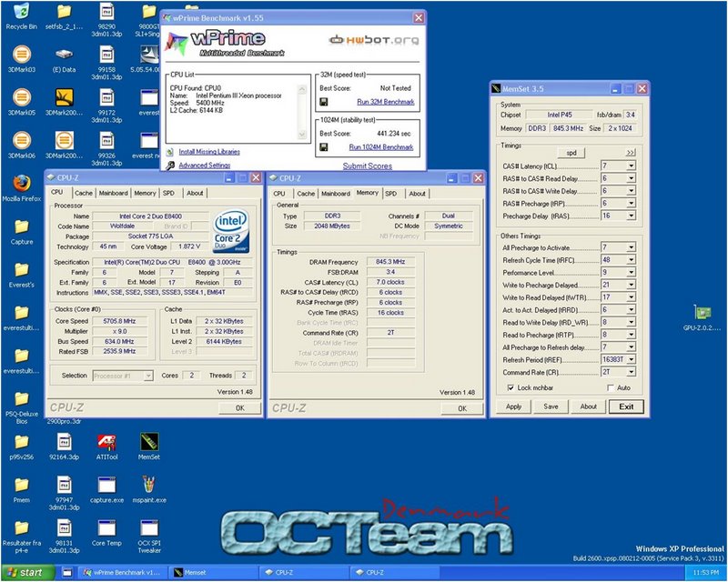Click the >> expand button in MemSet
Viewport: 728px width, 582px height.
[630, 153]
